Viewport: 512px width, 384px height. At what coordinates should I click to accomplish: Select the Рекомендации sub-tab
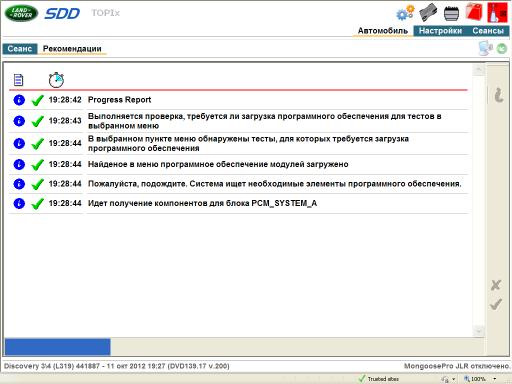tap(72, 49)
